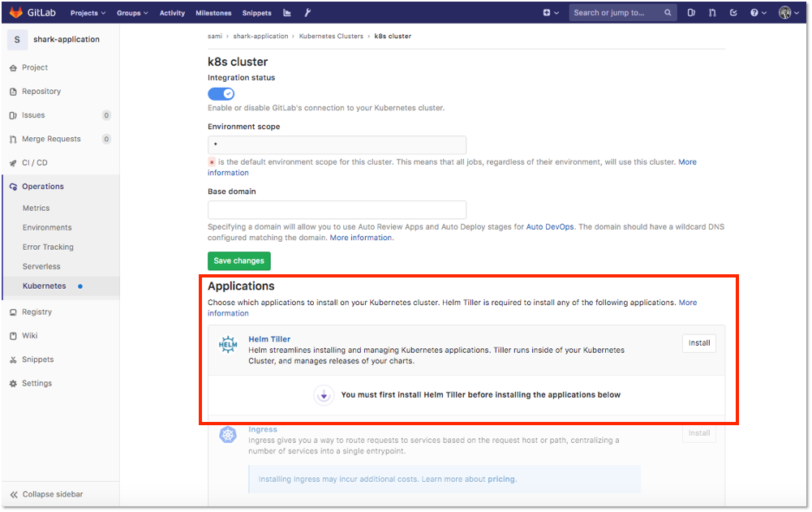Screen dimensions: 812x512
Task: Open the user avatar menu
Action: (788, 13)
